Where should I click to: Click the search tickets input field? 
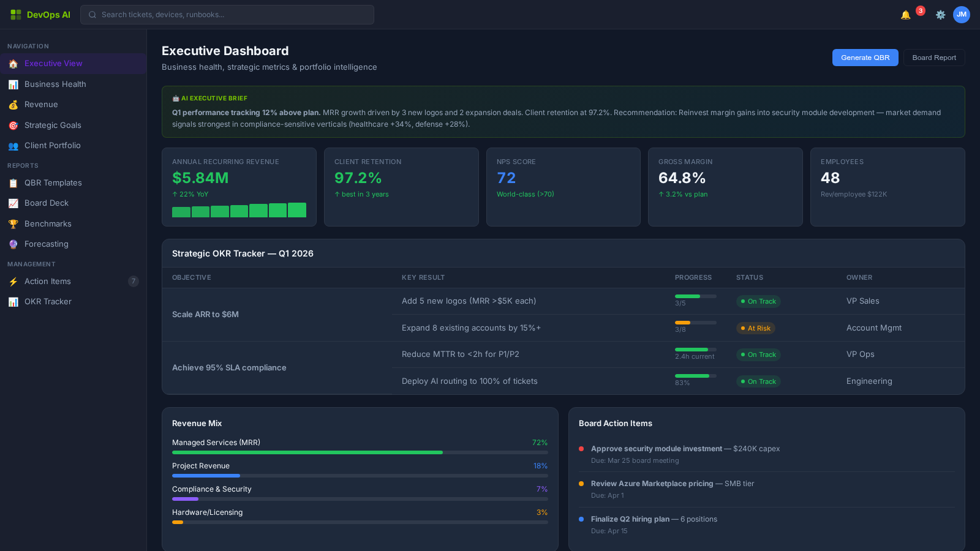coord(228,14)
